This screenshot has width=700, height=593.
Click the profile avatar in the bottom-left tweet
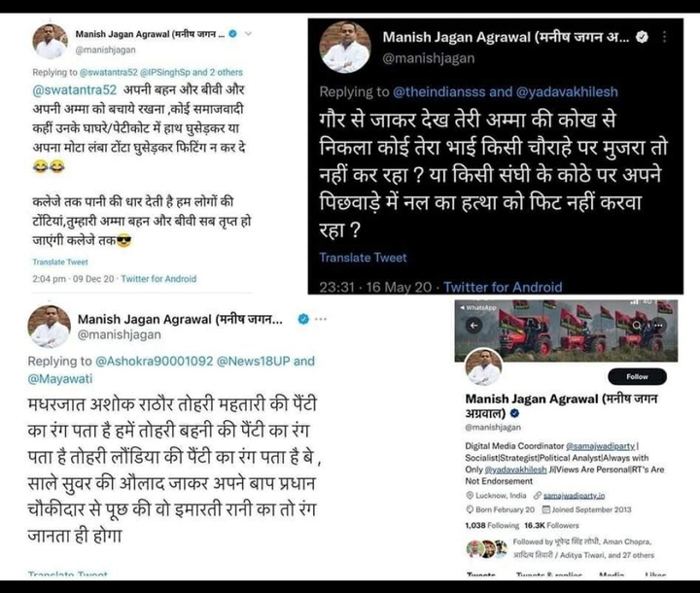(50, 327)
